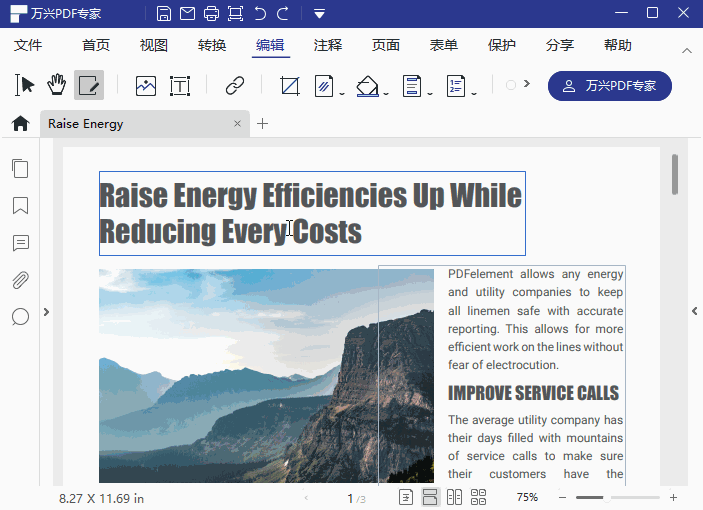This screenshot has height=510, width=703.
Task: Click the Link tool icon
Action: pos(234,86)
